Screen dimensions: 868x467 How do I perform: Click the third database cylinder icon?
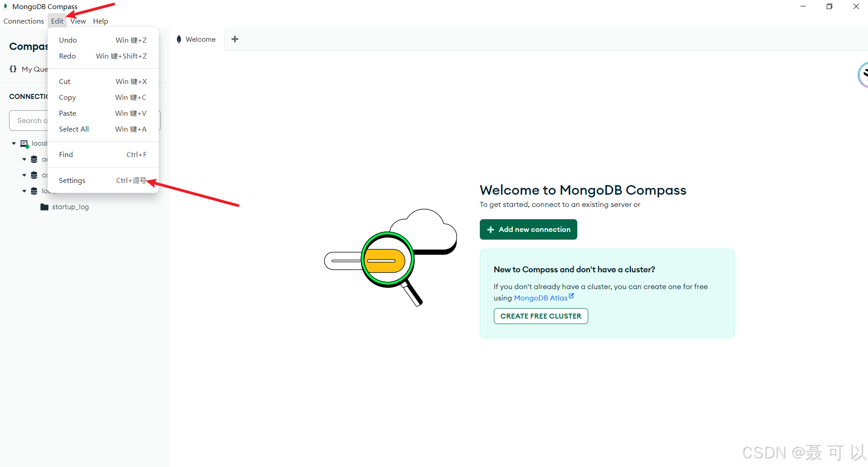pos(34,191)
